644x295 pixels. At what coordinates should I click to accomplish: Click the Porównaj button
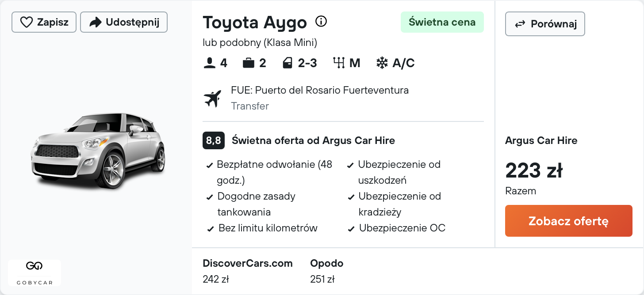(545, 24)
